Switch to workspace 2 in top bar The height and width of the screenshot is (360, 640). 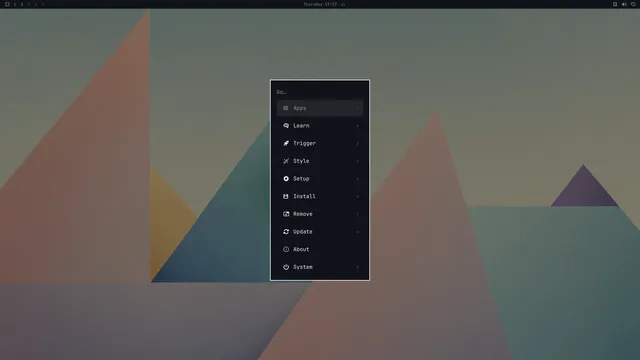click(x=22, y=4)
